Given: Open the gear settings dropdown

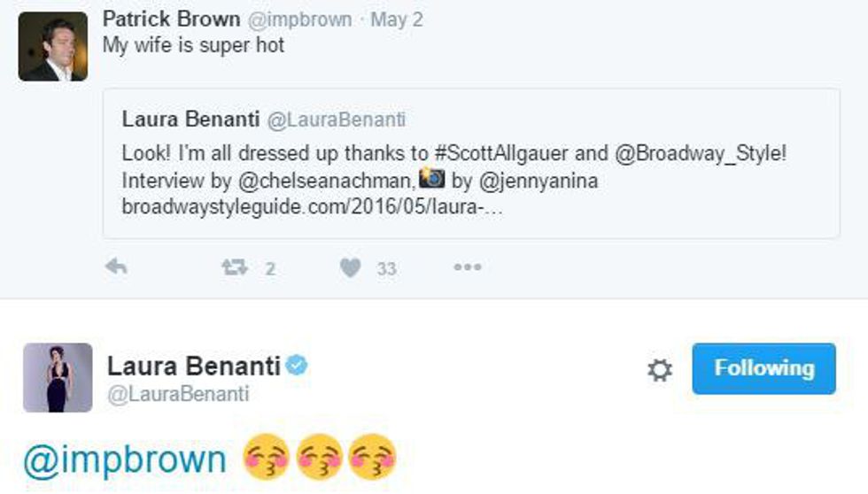Looking at the screenshot, I should (660, 370).
